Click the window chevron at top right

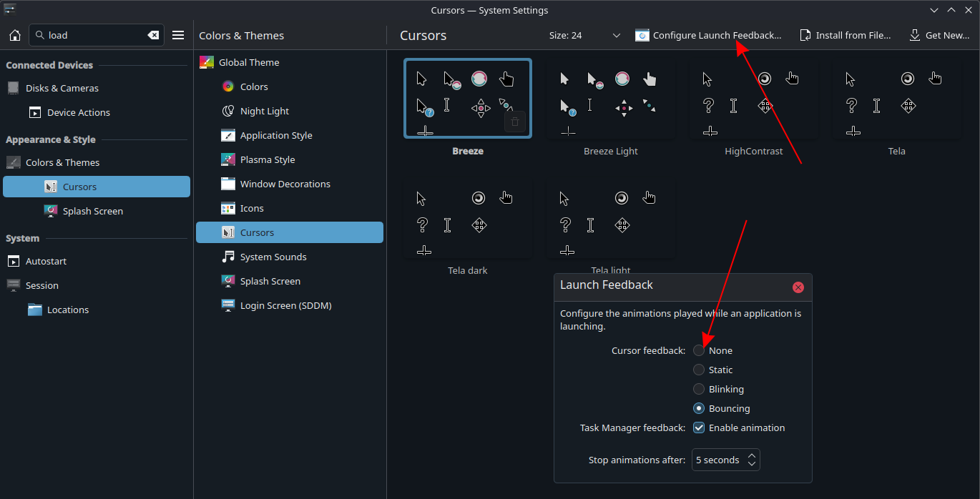pyautogui.click(x=933, y=10)
